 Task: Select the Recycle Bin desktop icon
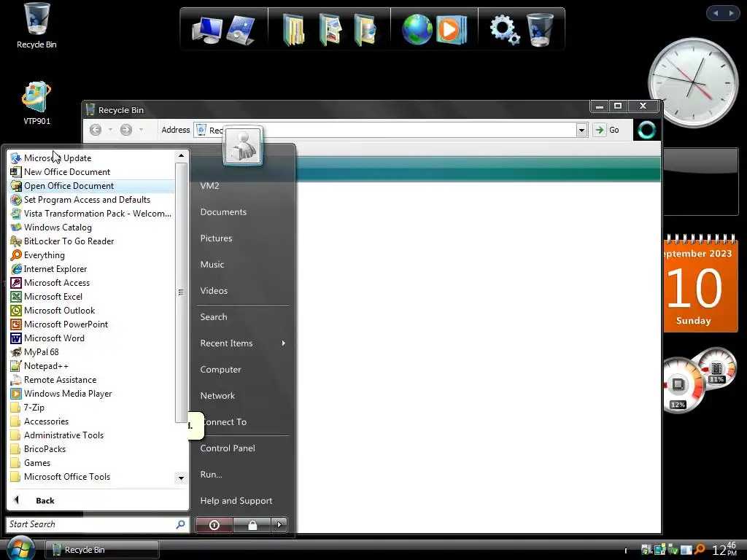tap(36, 26)
